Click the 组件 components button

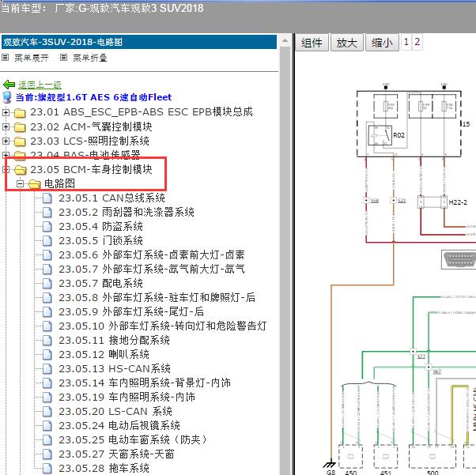click(312, 43)
